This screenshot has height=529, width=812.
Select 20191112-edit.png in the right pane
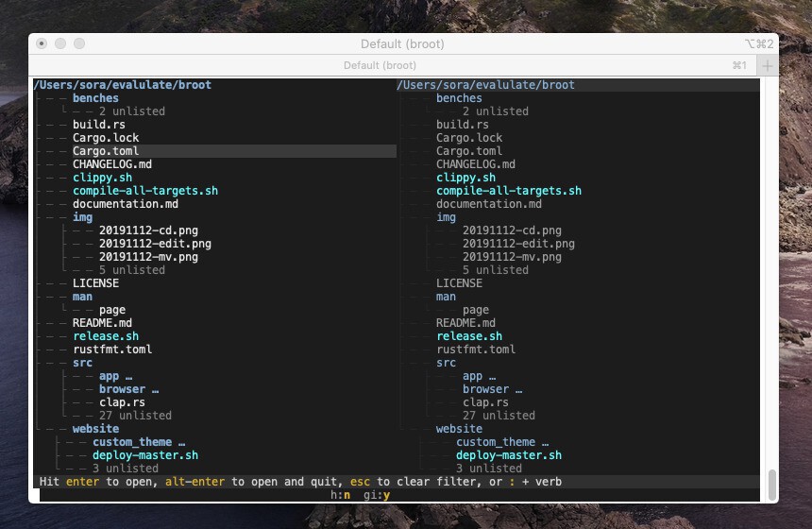(x=518, y=244)
